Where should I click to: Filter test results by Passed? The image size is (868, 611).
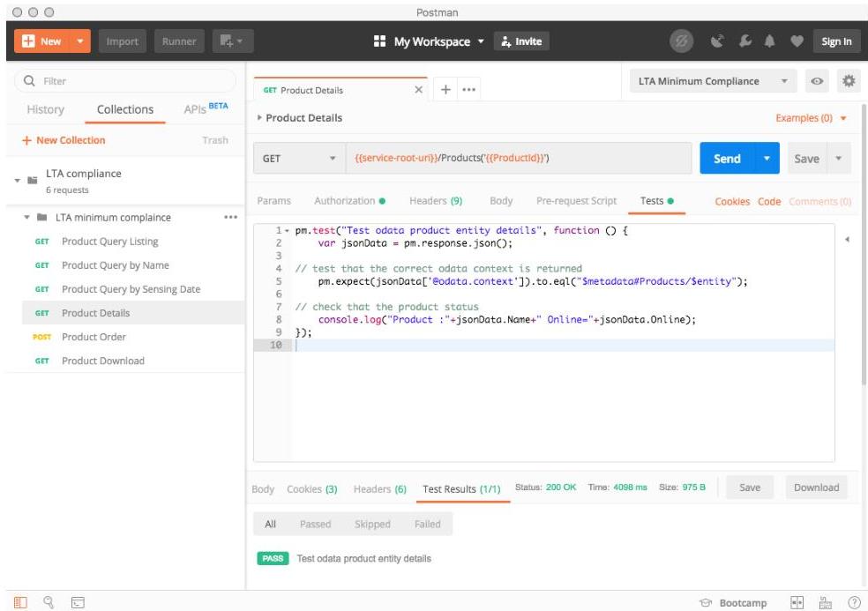pyautogui.click(x=315, y=524)
